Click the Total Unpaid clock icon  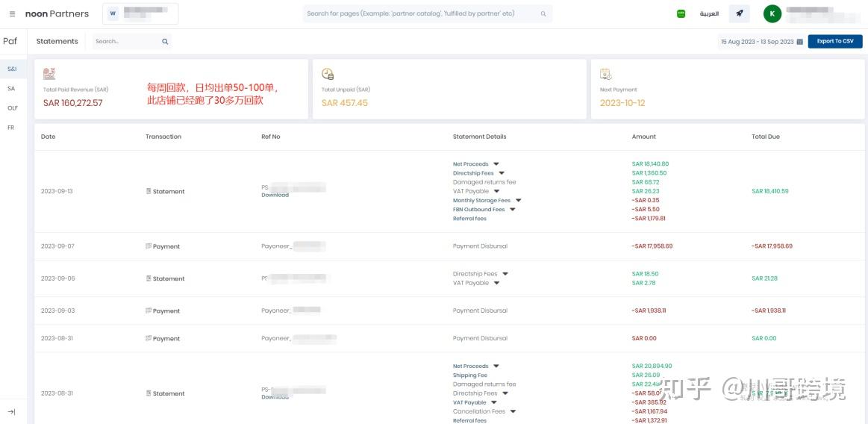pyautogui.click(x=328, y=74)
